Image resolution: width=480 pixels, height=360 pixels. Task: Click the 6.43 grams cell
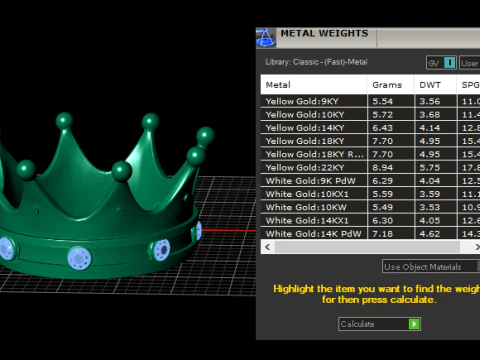coord(391,128)
